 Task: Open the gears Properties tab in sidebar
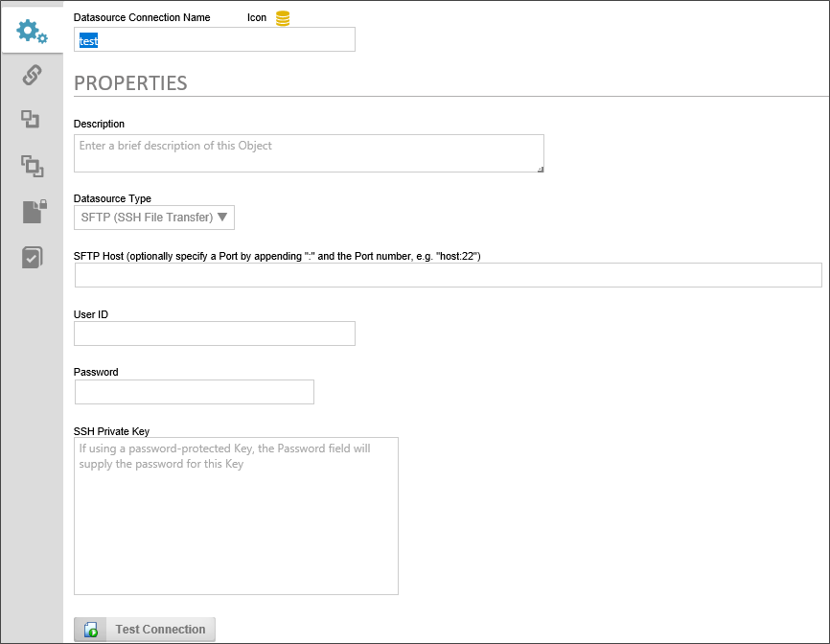coord(32,32)
